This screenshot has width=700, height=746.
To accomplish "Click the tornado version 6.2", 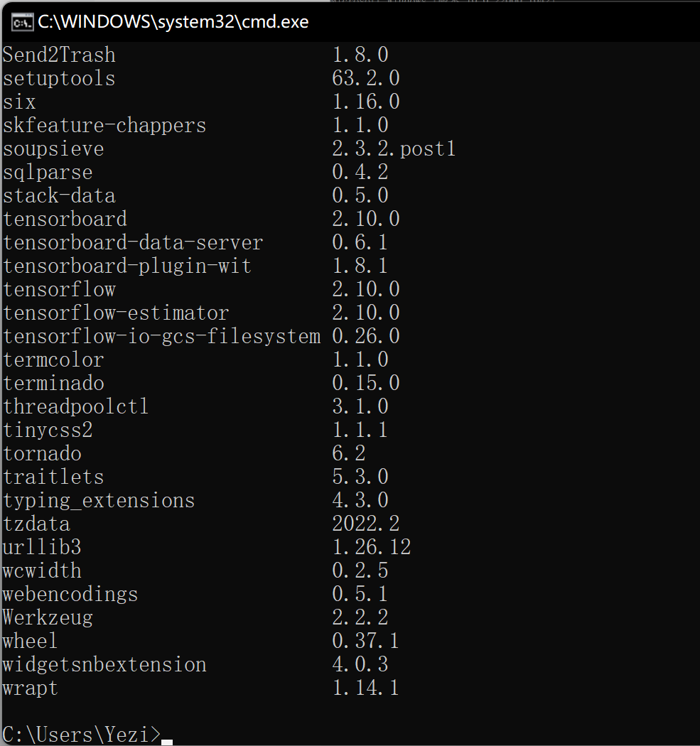I will point(348,453).
